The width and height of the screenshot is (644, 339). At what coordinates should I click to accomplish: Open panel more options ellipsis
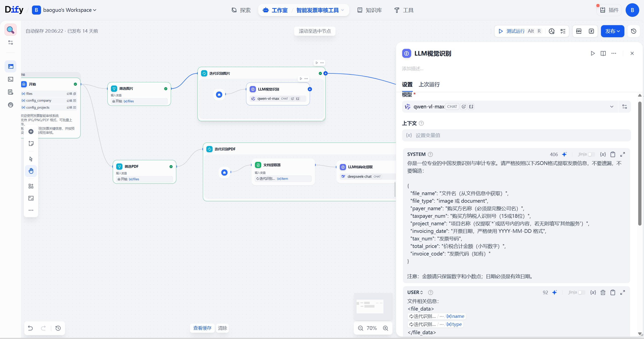point(614,53)
